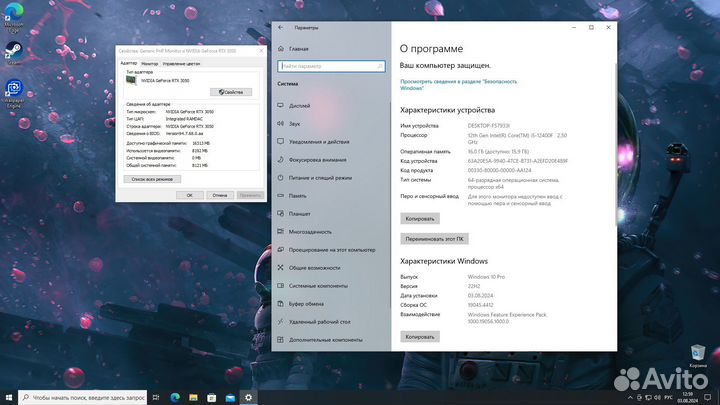720x405 pixels.
Task: Show hidden tray icons chevron
Action: point(630,397)
